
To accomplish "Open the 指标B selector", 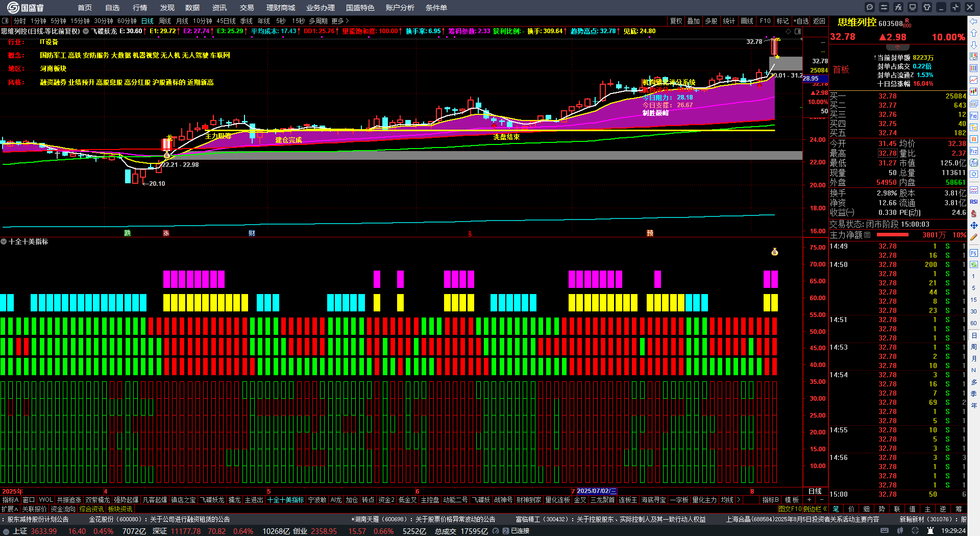I will [770, 500].
